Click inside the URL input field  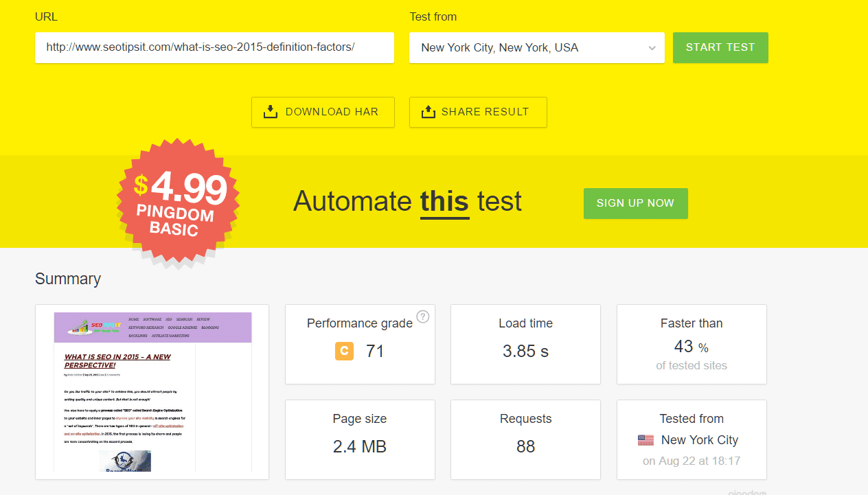(214, 48)
